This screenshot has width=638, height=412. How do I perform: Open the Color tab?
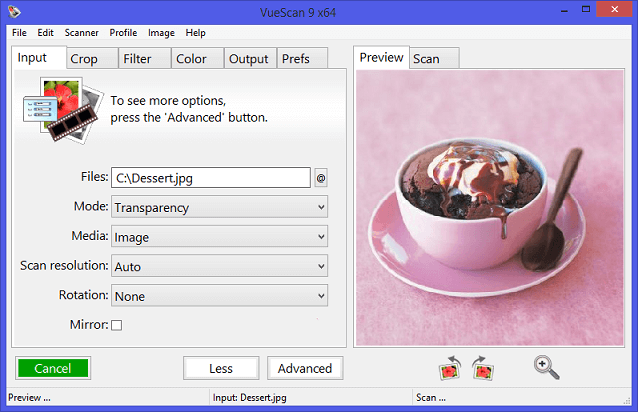coord(191,59)
